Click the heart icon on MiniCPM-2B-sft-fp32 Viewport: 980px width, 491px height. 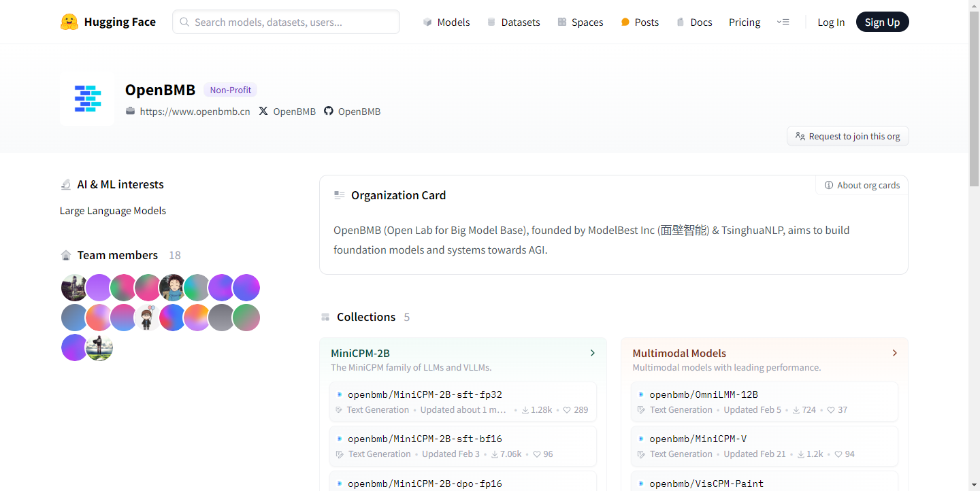point(567,410)
